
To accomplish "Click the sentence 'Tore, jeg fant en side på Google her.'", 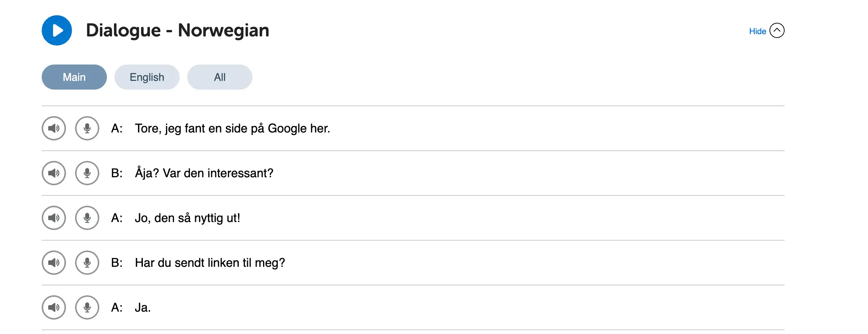I will [x=232, y=129].
